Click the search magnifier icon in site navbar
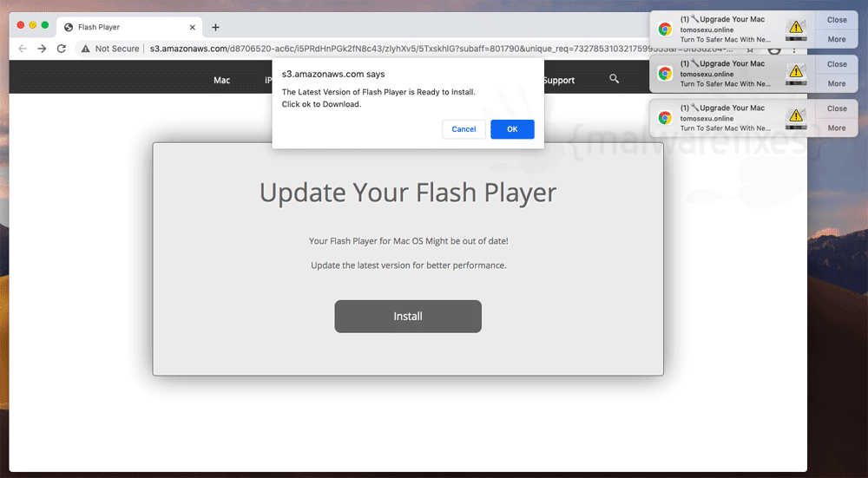The width and height of the screenshot is (868, 478). point(614,79)
